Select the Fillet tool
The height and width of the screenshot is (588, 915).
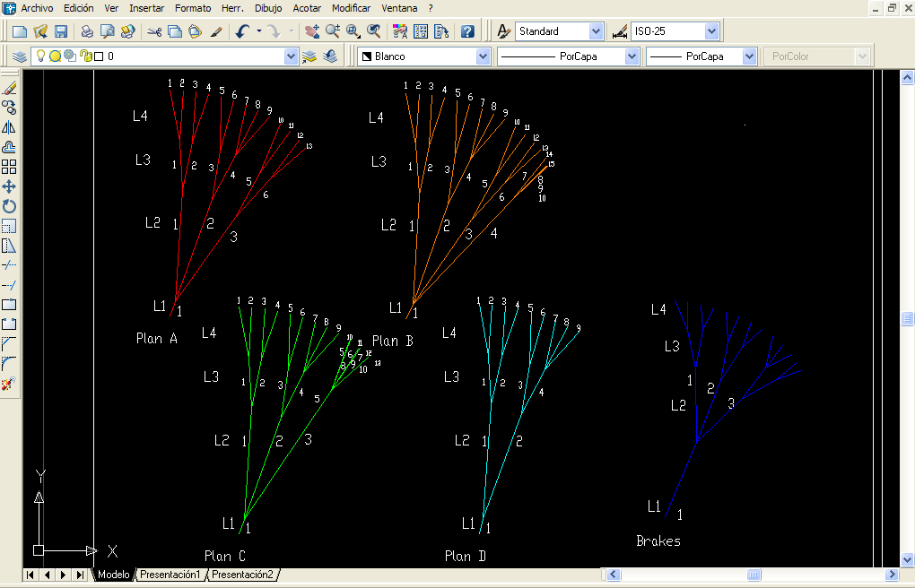click(x=9, y=364)
